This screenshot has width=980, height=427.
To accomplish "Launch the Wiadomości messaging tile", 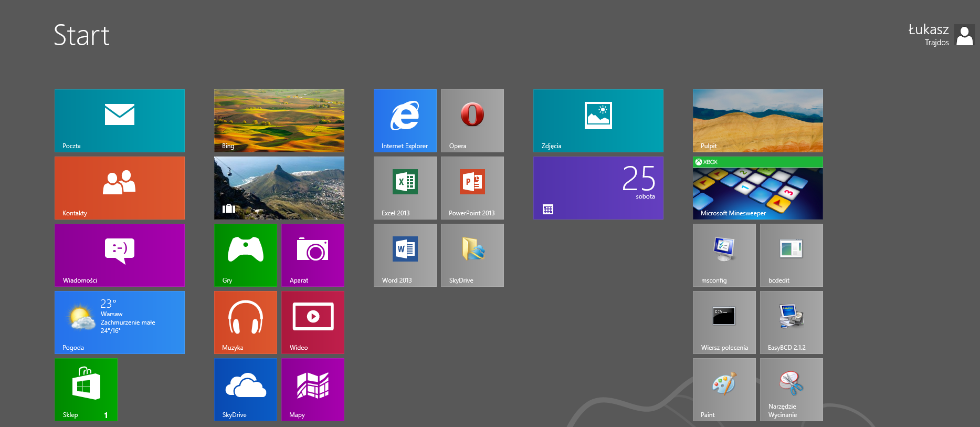I will click(120, 255).
